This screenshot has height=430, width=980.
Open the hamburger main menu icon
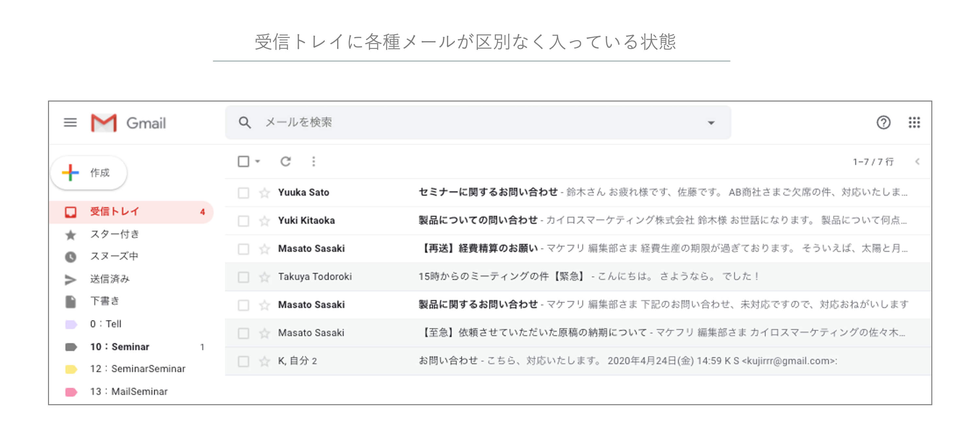point(70,123)
